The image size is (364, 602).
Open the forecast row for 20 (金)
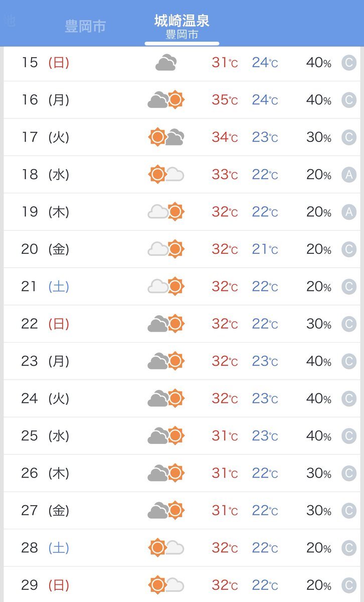[182, 249]
